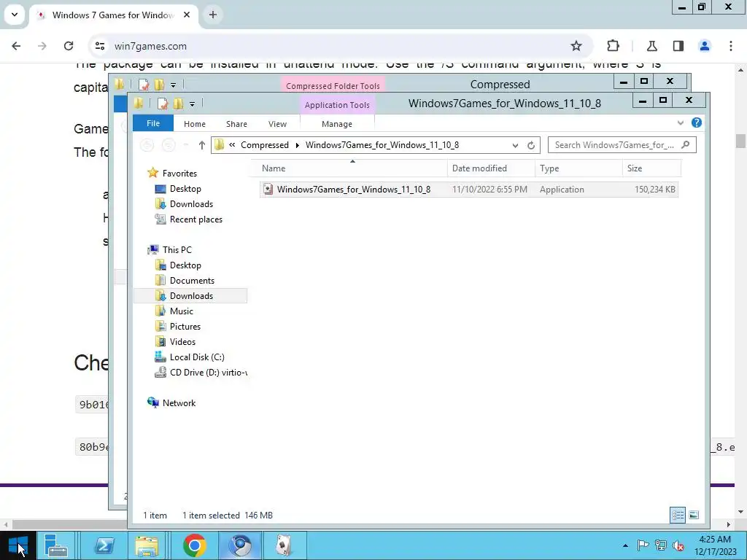Viewport: 747px width, 560px height.
Task: Open the address bar history dropdown
Action: point(515,145)
